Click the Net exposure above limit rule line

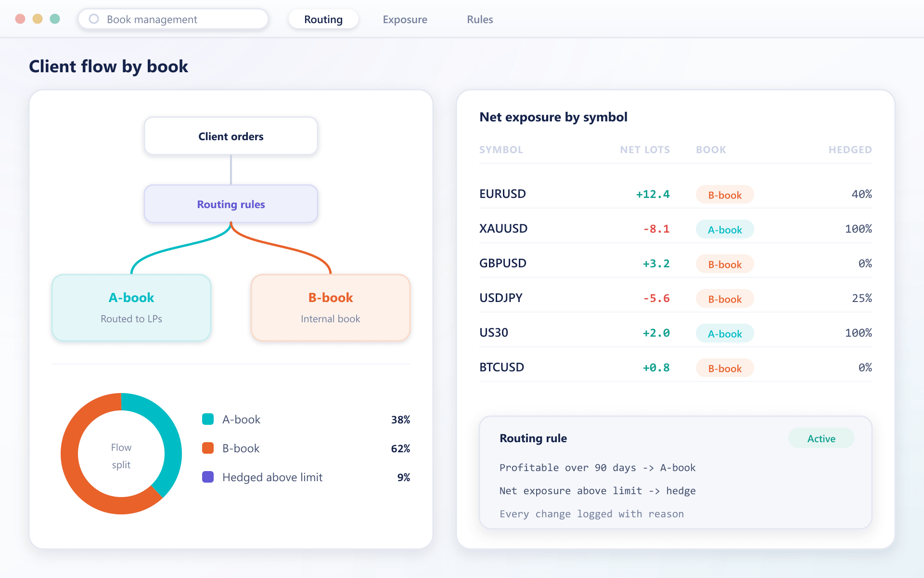coord(597,491)
